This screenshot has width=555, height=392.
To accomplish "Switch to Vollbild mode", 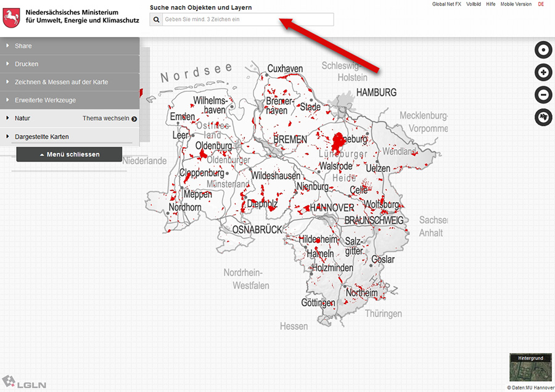I will [474, 4].
